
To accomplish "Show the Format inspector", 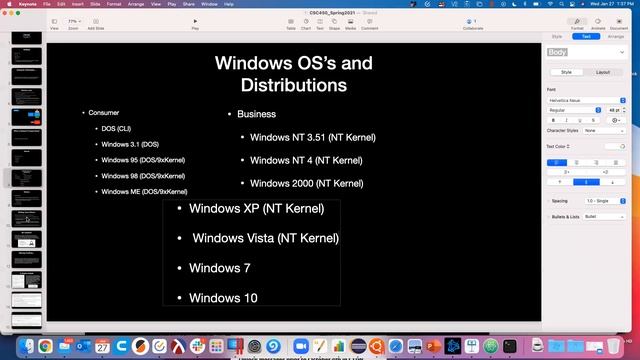I will pyautogui.click(x=577, y=24).
